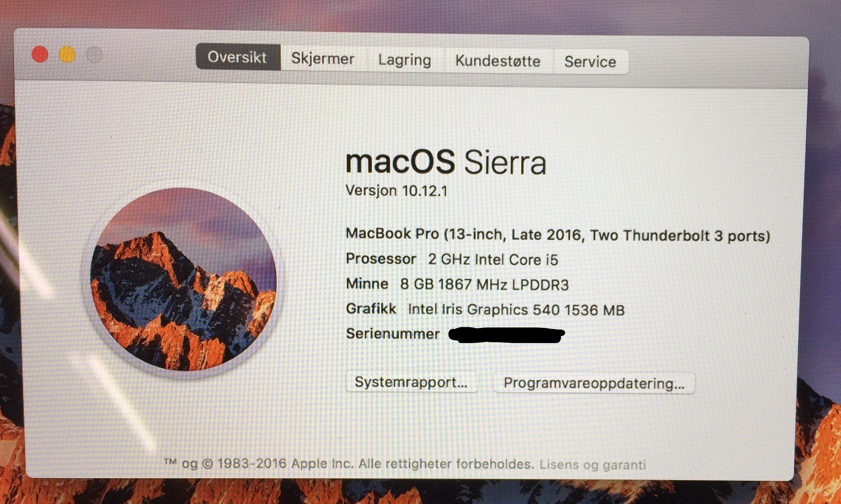841x504 pixels.
Task: Click the Prosessor 2 GHz Intel Core i5 line
Action: coord(452,260)
